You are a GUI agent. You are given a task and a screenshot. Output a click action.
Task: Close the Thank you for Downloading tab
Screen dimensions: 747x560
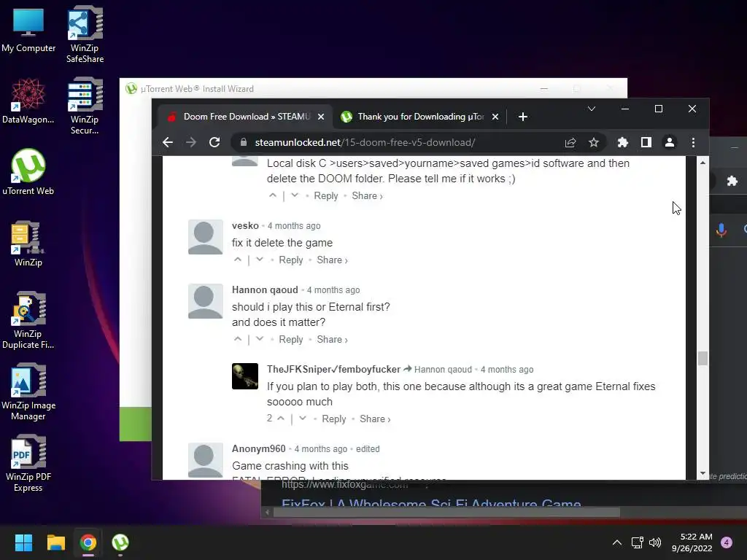pyautogui.click(x=495, y=117)
